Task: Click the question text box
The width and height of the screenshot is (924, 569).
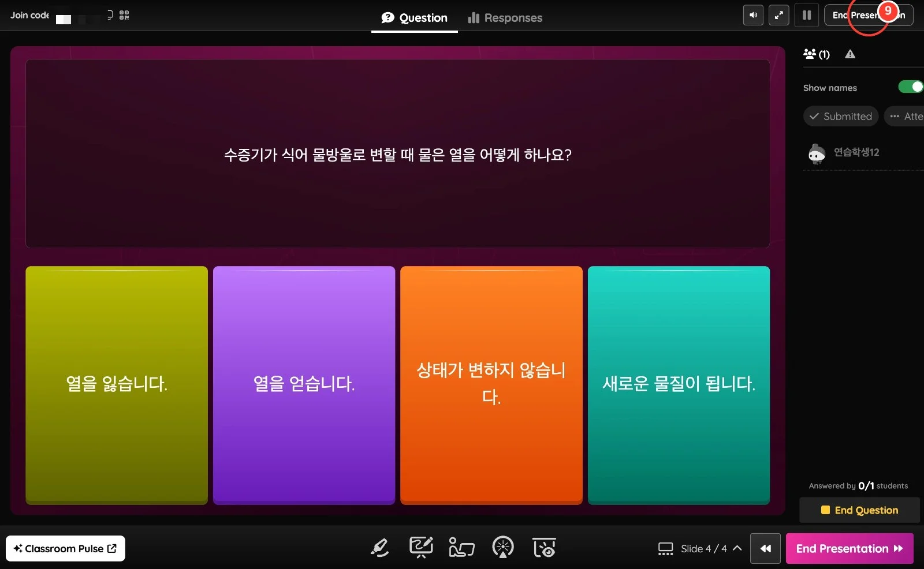Action: (x=397, y=154)
